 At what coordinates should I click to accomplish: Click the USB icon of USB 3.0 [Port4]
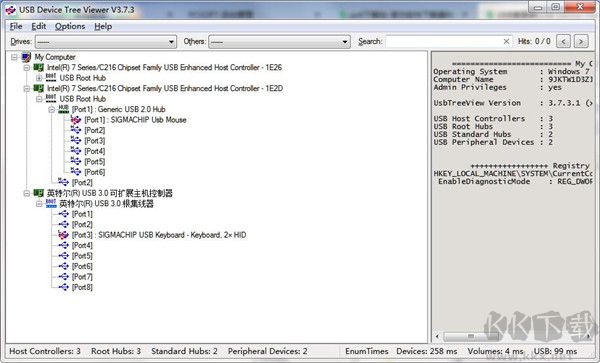63,245
